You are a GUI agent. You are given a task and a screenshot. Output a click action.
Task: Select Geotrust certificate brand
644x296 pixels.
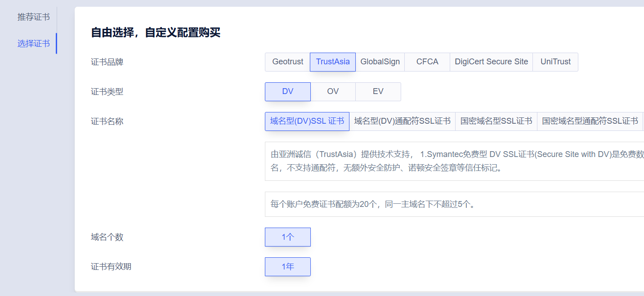coord(288,62)
